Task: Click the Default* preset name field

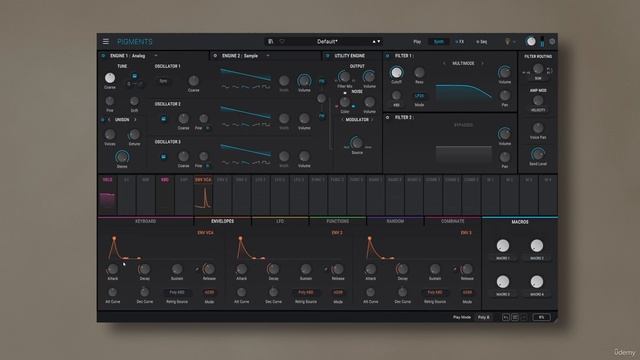Action: (x=327, y=41)
